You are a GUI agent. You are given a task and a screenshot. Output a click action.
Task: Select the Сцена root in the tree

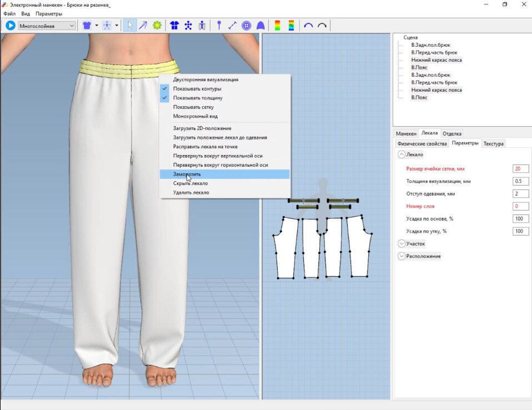(410, 37)
